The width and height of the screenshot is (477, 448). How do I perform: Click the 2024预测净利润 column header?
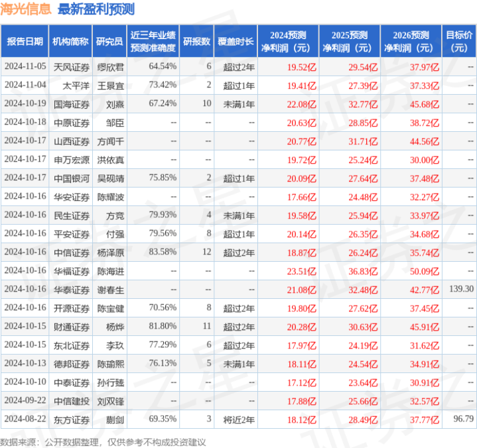pos(288,41)
